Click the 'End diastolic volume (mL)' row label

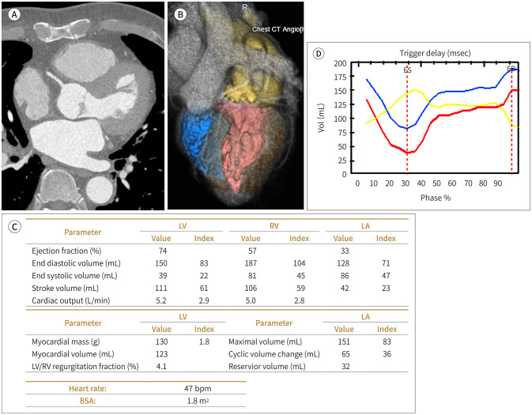coord(76,263)
